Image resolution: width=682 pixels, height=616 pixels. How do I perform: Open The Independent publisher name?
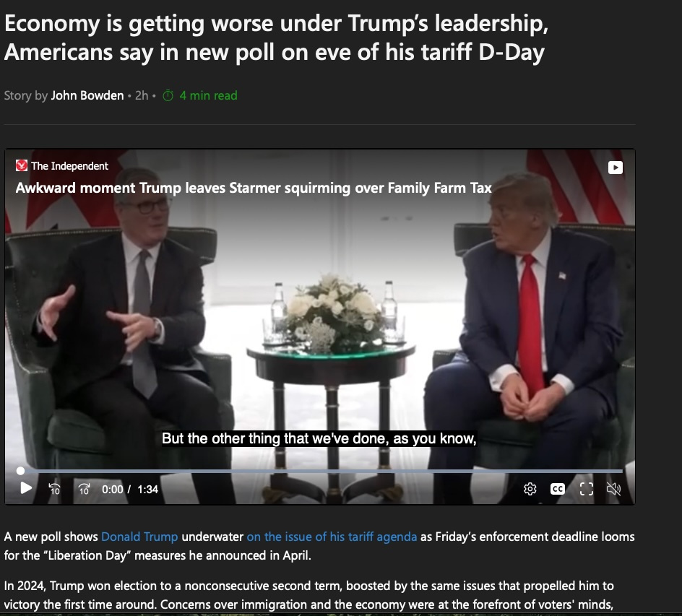(x=69, y=166)
